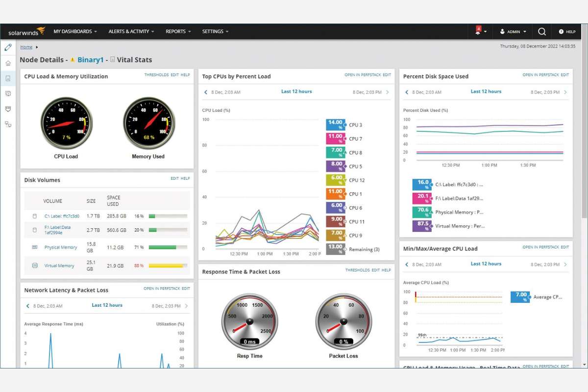Select the highlighted Node Details sidebar icon

tap(8, 77)
